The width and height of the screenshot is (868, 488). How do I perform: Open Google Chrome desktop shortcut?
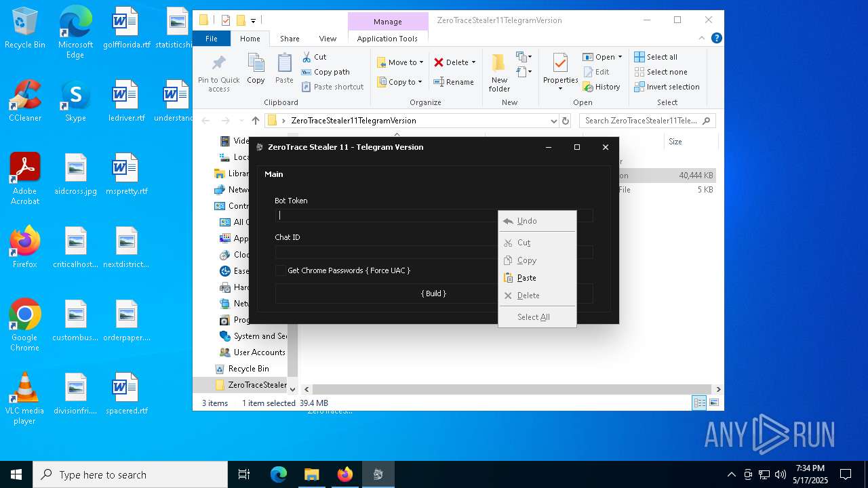[x=25, y=325]
